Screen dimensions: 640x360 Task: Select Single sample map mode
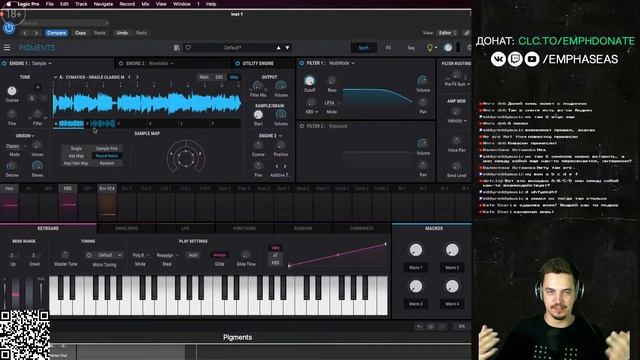pos(76,149)
